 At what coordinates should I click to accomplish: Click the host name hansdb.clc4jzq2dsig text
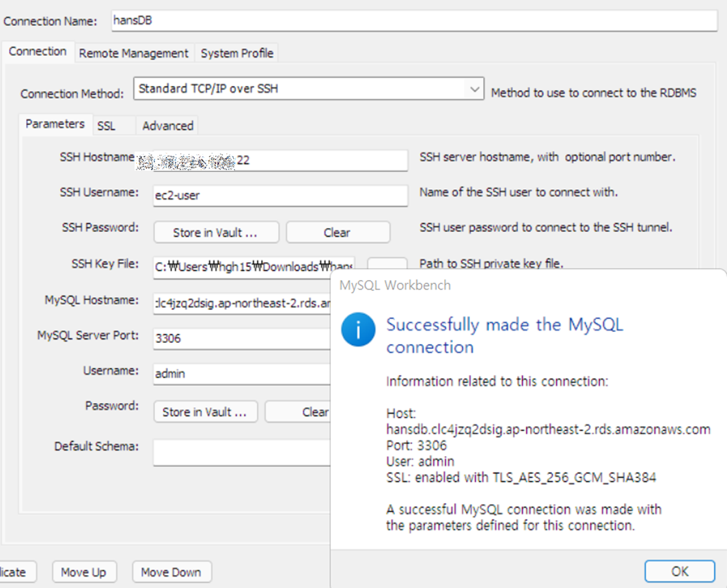point(548,430)
